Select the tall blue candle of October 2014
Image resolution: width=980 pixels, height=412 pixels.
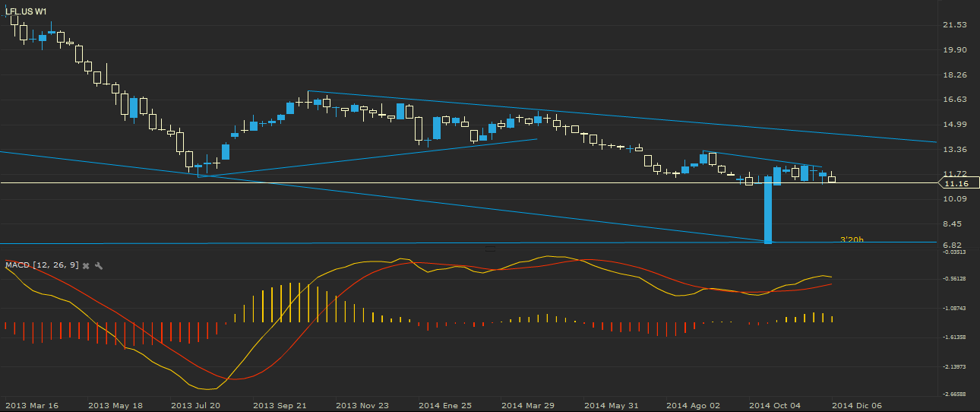tap(768, 210)
